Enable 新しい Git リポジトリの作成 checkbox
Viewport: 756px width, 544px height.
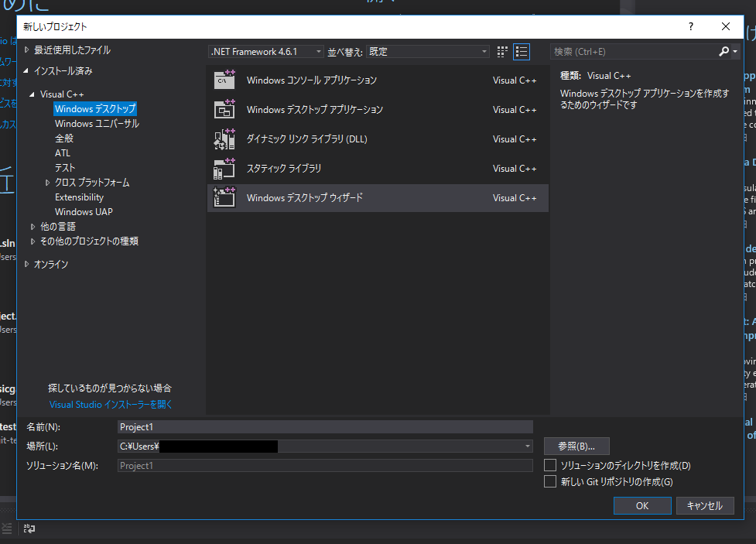(550, 481)
